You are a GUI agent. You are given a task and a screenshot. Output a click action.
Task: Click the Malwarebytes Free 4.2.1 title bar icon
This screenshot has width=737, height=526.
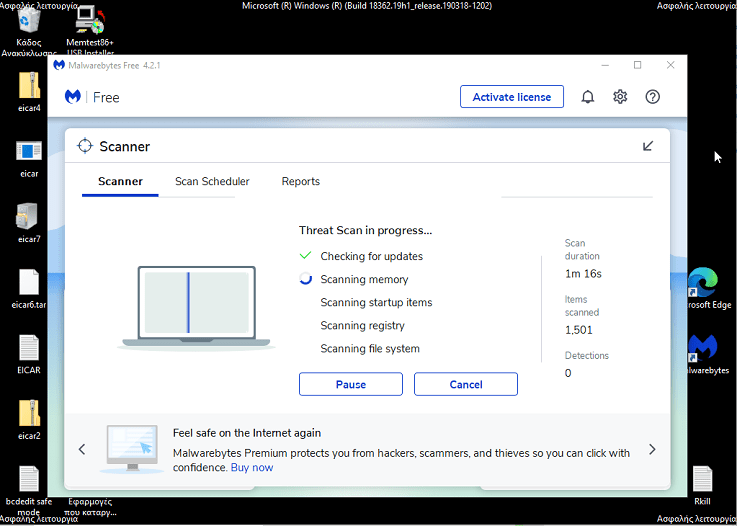59,65
